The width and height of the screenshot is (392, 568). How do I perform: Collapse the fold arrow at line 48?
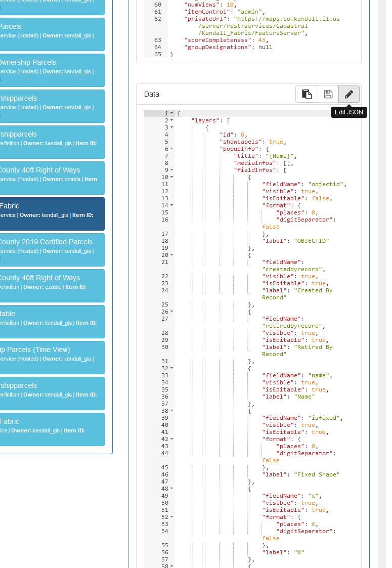pos(172,489)
